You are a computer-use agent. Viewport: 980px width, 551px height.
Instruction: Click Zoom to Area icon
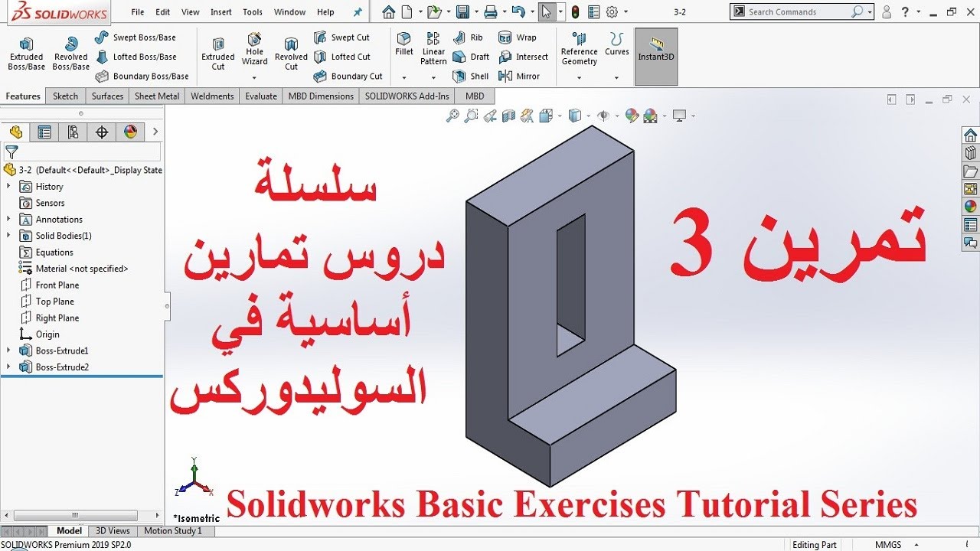(472, 116)
